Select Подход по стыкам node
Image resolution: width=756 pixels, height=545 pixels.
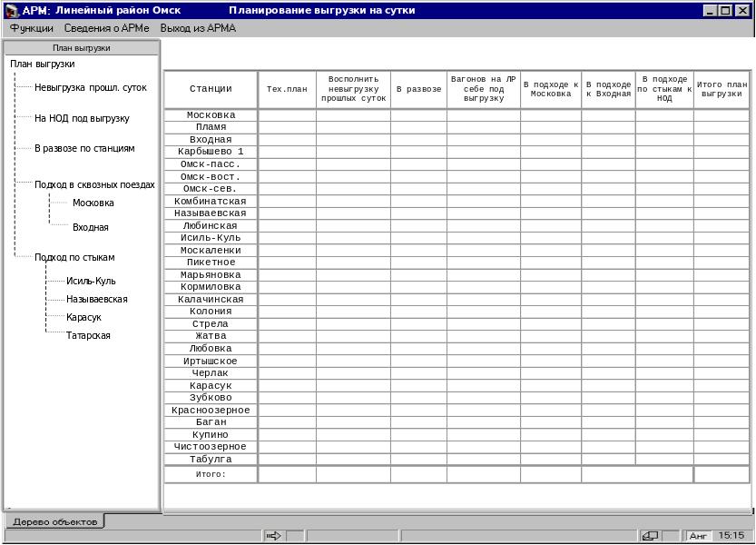(x=74, y=257)
